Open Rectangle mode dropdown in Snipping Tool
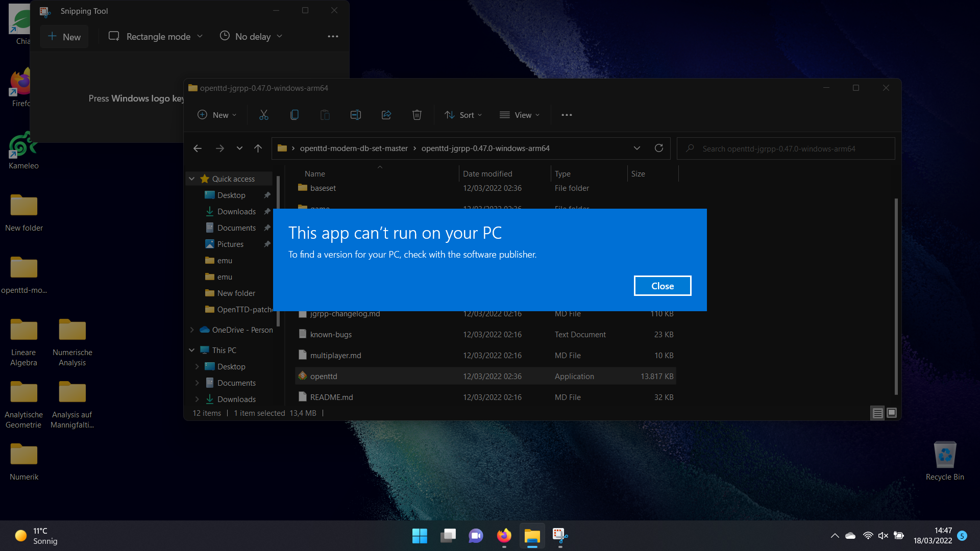Image resolution: width=980 pixels, height=551 pixels. click(156, 37)
